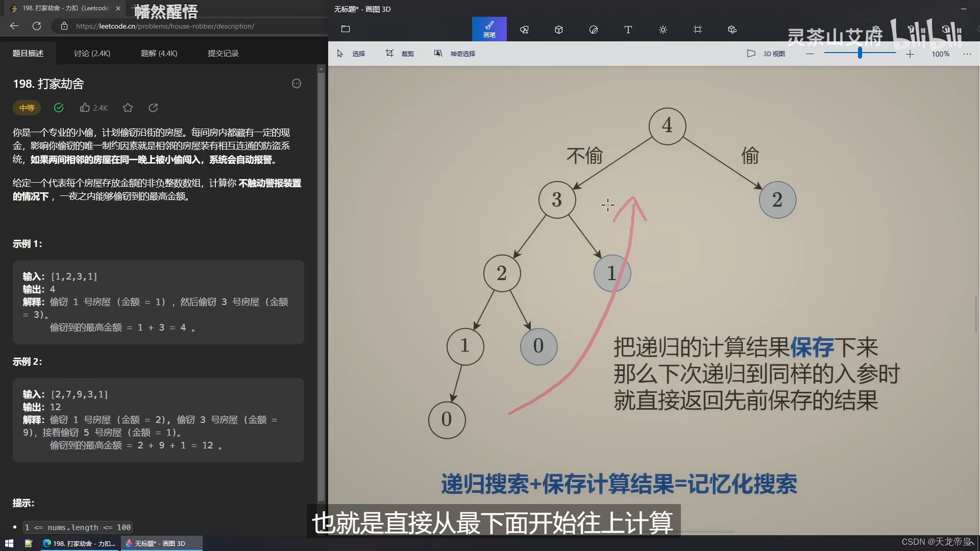Like the problem with thumbs-up 2.4K

click(x=94, y=108)
